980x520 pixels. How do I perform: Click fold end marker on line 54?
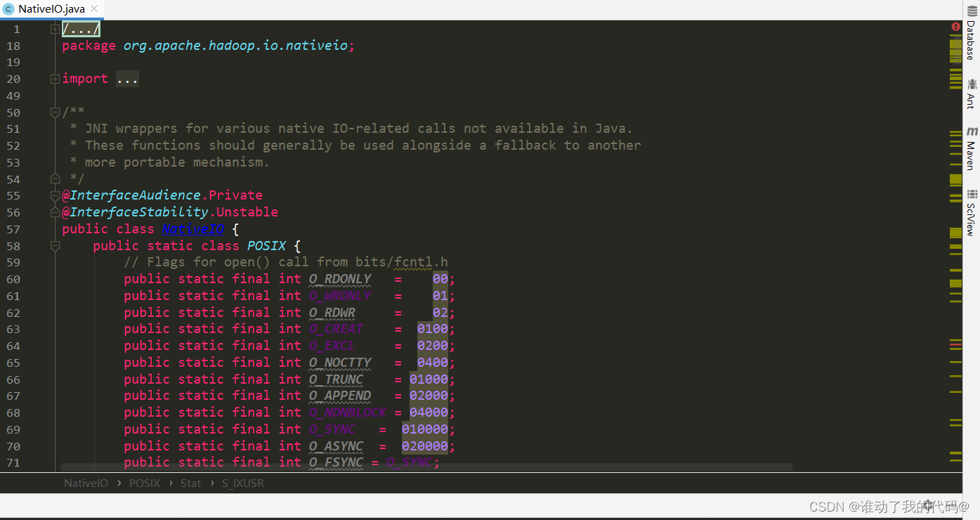pos(55,179)
